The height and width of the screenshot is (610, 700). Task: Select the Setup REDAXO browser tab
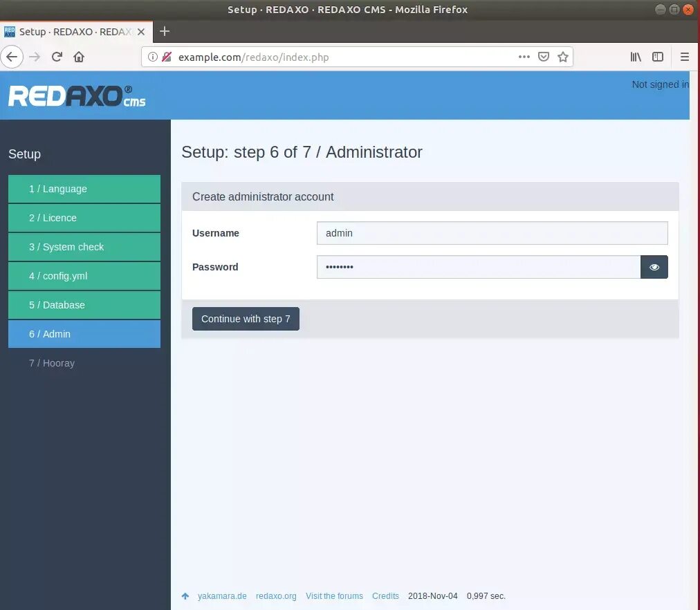point(76,32)
